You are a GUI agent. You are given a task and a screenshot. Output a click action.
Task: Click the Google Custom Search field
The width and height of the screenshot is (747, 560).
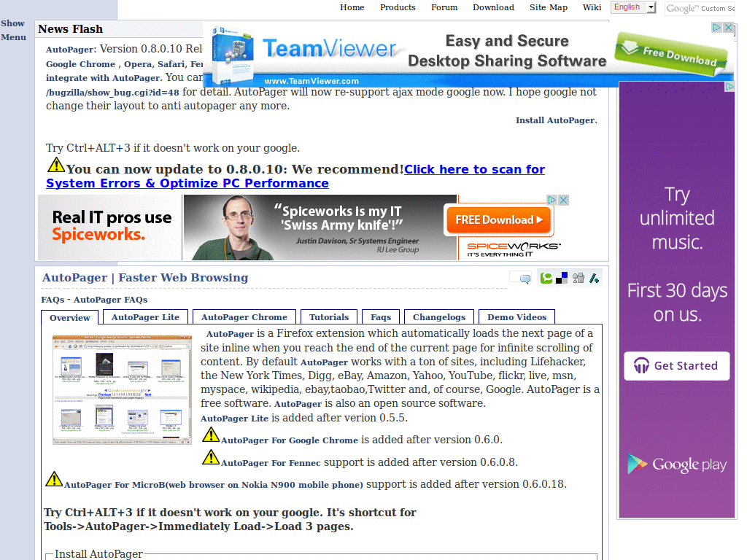point(700,8)
